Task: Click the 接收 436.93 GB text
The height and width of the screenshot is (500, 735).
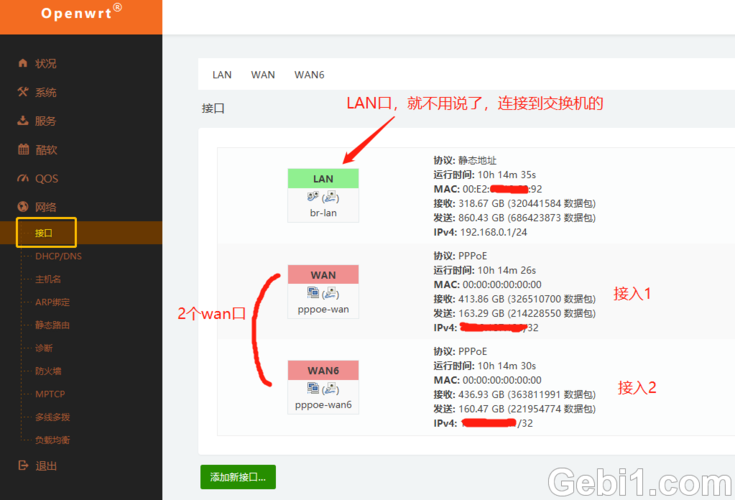Action: point(514,395)
